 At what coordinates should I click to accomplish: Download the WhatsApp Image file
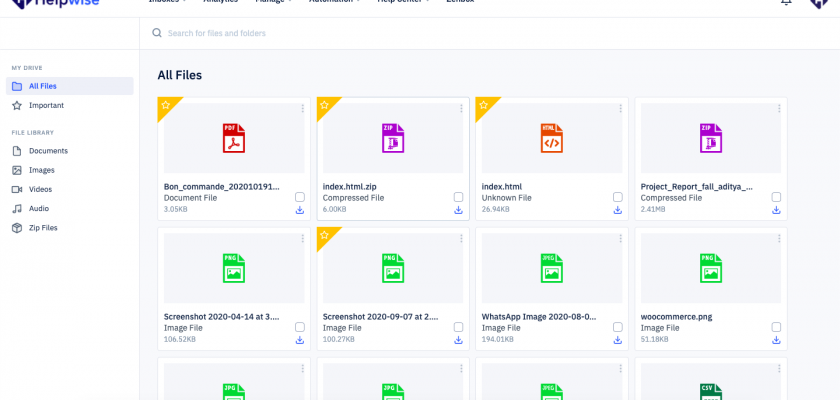pyautogui.click(x=617, y=340)
